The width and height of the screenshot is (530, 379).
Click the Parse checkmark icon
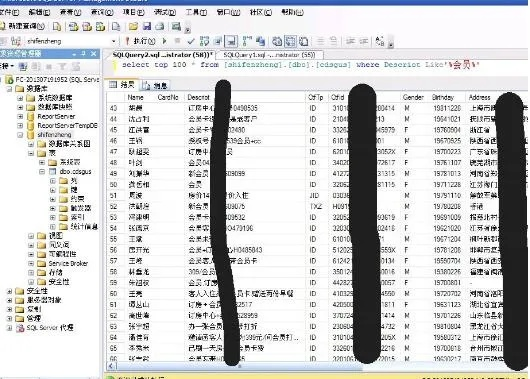[191, 41]
